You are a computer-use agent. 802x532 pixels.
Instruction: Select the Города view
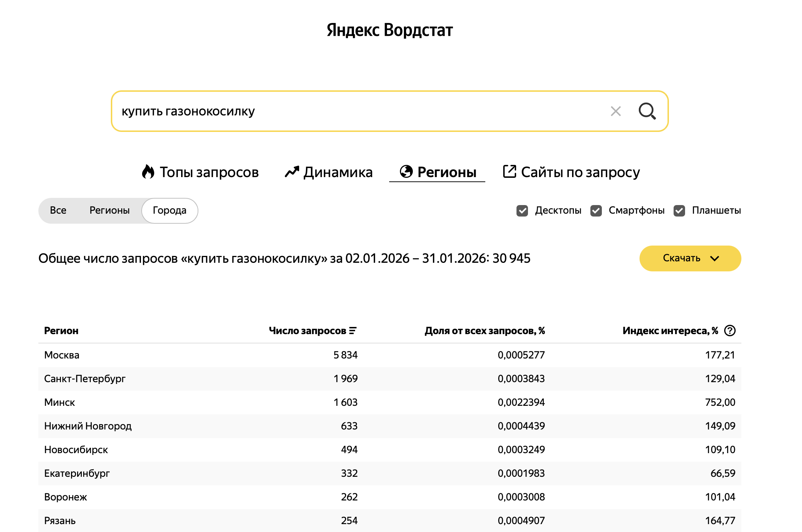click(x=169, y=210)
